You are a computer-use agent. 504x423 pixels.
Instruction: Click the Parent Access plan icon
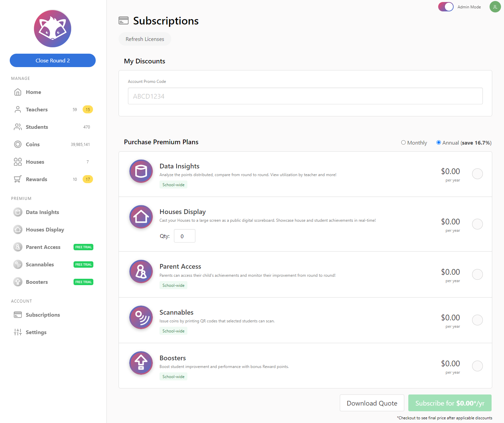[x=141, y=272]
